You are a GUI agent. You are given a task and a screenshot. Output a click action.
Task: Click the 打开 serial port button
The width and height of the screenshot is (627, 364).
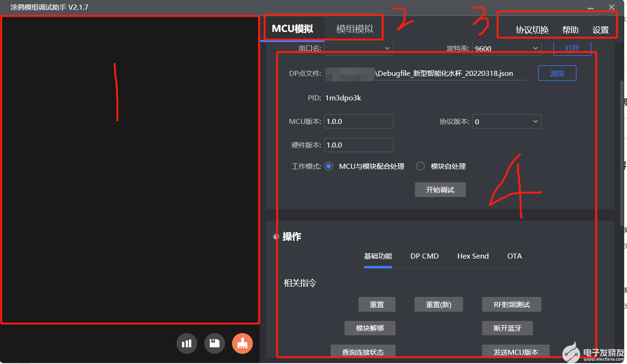(x=572, y=48)
